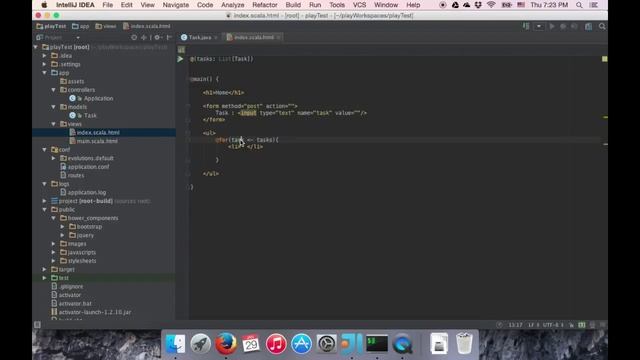Screen dimensions: 640x360
Task: Open Firefox from the Dock
Action: 226,343
